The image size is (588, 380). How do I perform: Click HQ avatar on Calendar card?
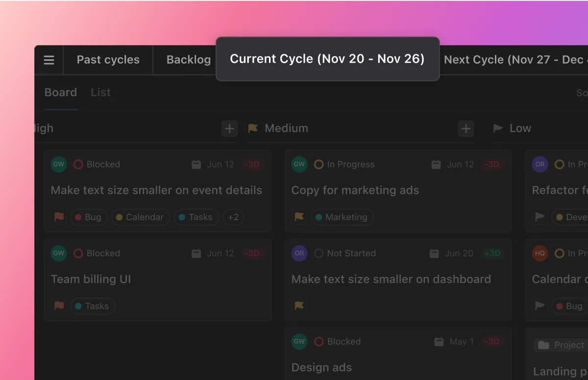click(540, 253)
